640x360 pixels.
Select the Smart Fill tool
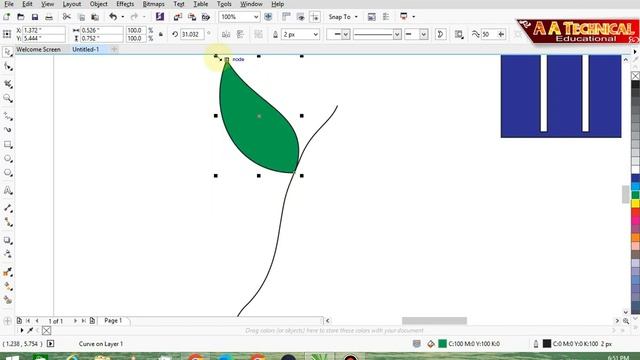pyautogui.click(x=8, y=300)
